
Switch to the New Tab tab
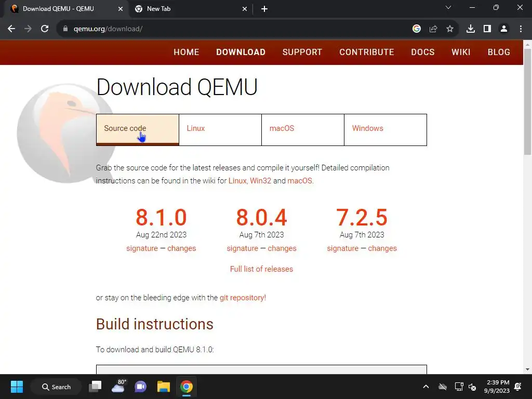pos(190,9)
